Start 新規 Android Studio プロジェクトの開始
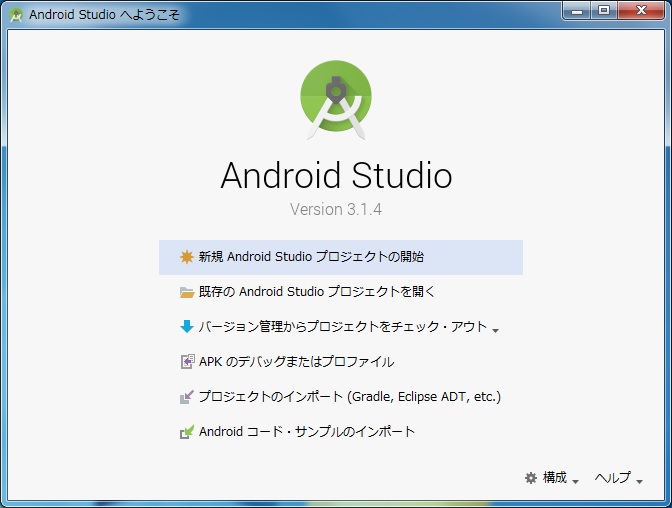The width and height of the screenshot is (672, 508). 341,257
